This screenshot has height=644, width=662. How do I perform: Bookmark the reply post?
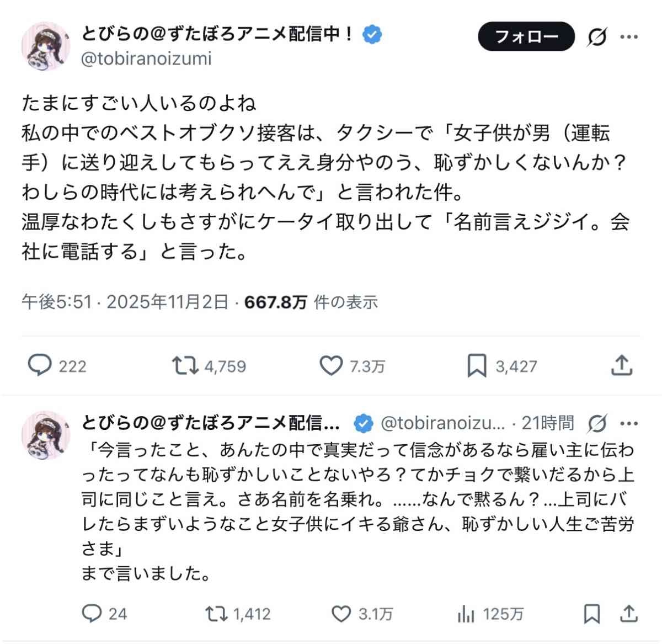[592, 614]
